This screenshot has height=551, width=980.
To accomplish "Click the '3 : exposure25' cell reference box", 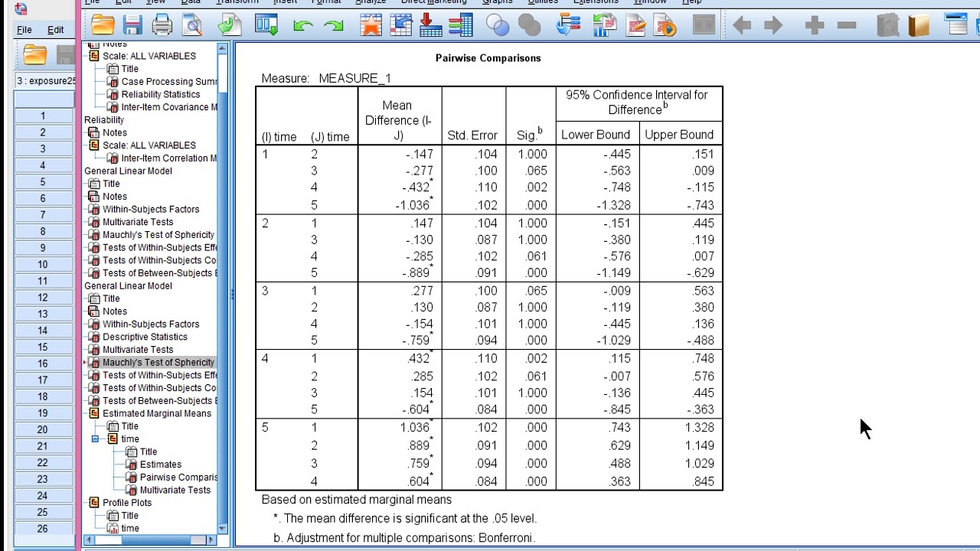I will [46, 80].
